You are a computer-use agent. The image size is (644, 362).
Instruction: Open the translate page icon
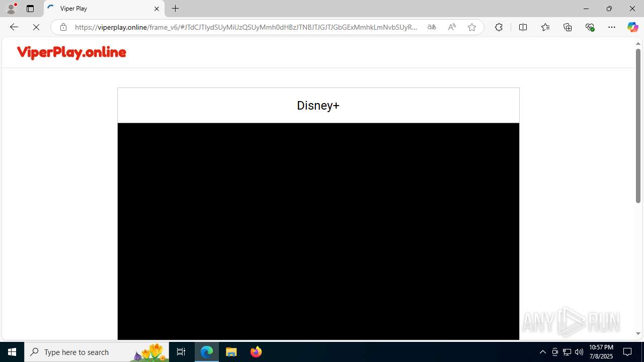tap(431, 27)
